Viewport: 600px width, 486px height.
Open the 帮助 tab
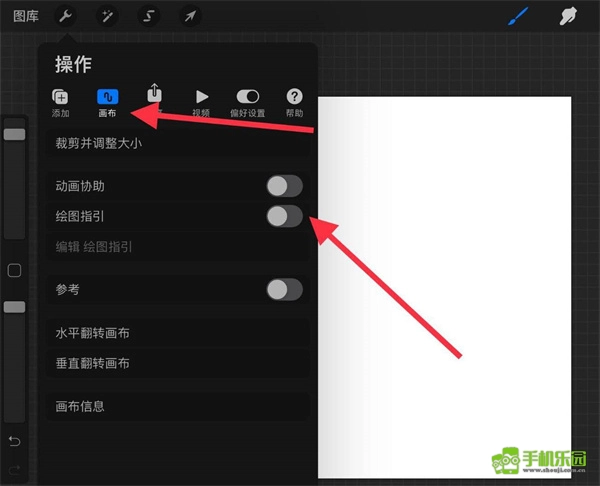[294, 102]
